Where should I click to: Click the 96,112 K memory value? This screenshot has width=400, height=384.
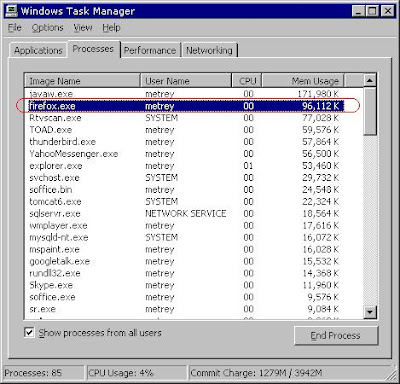pos(320,106)
